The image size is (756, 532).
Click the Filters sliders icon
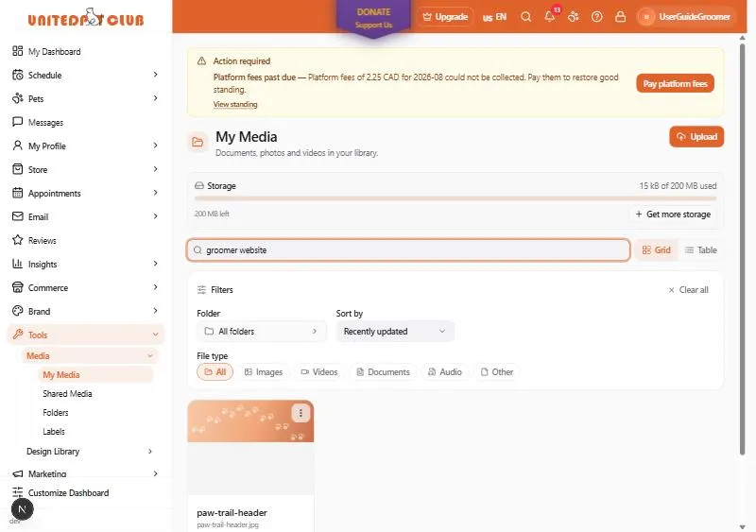(x=201, y=290)
